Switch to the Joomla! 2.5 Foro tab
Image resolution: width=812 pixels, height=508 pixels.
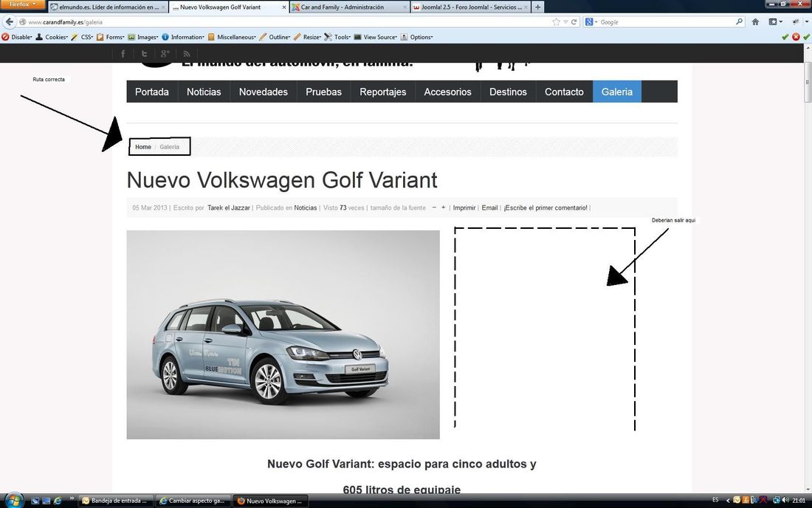471,7
